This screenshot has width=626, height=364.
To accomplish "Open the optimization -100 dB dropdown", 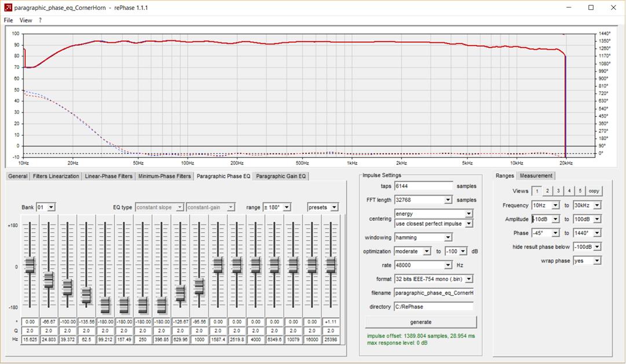I will click(463, 251).
